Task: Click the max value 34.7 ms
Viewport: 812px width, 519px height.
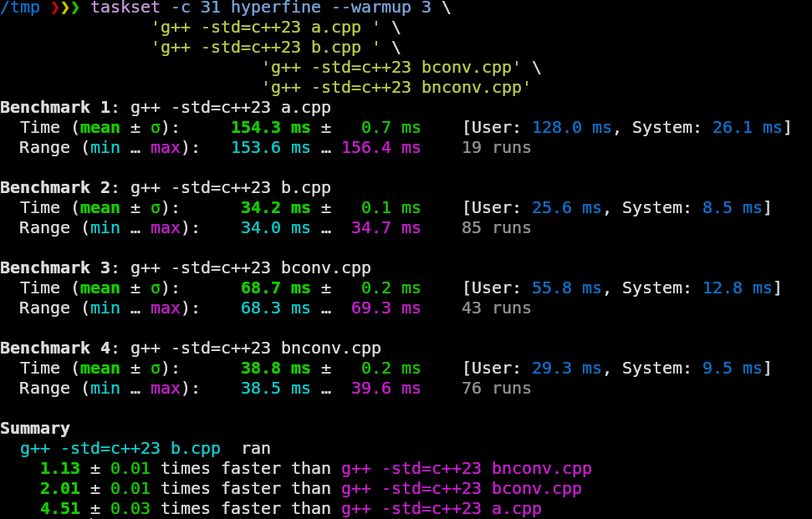Action: pos(386,228)
